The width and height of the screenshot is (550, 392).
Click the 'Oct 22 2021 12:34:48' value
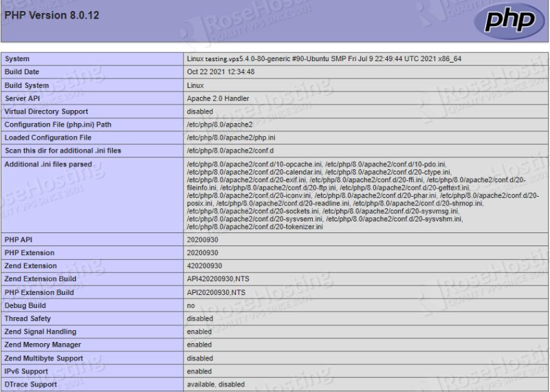tap(221, 72)
